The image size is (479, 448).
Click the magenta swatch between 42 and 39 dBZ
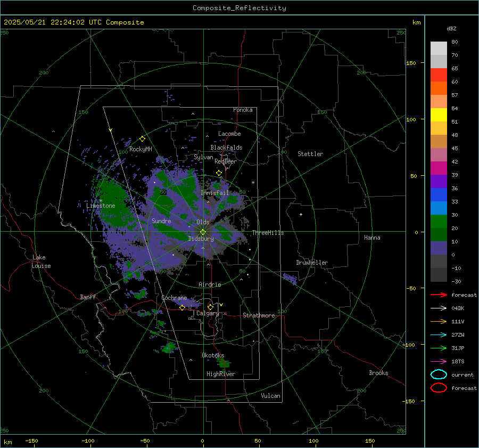[x=439, y=168]
